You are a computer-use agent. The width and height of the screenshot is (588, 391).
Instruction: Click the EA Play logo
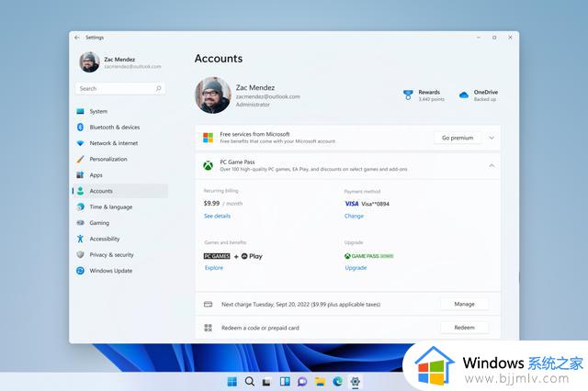[252, 256]
